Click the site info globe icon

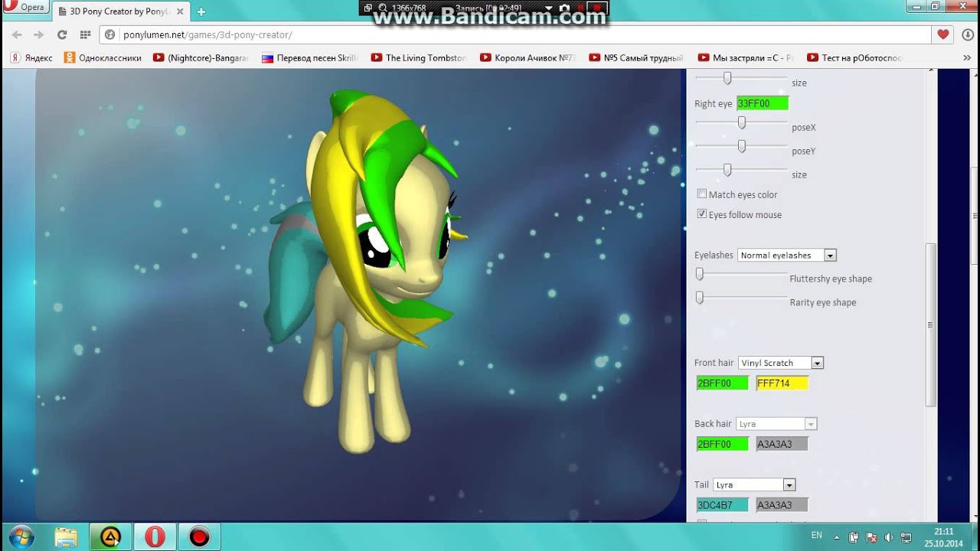pos(109,34)
